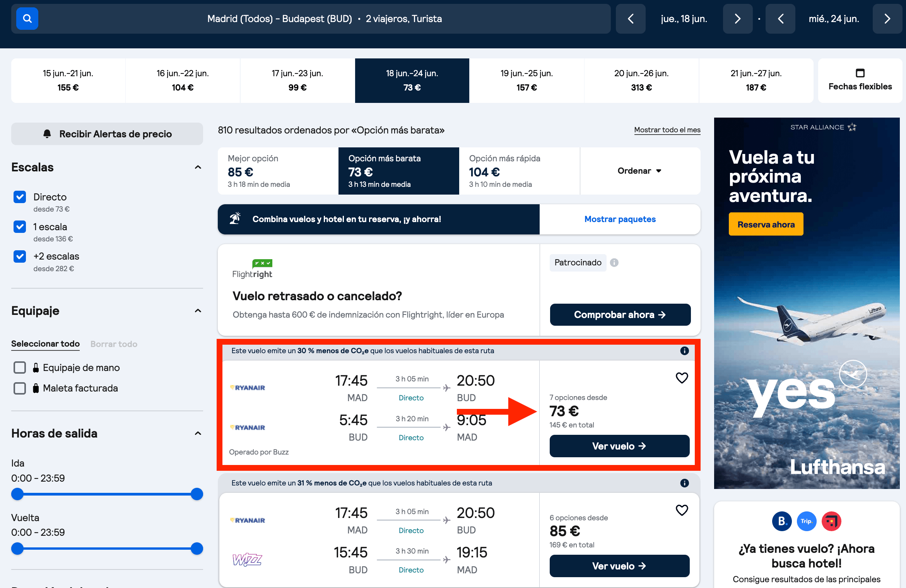Click the calendar icon for Fechas flexibles

point(860,73)
